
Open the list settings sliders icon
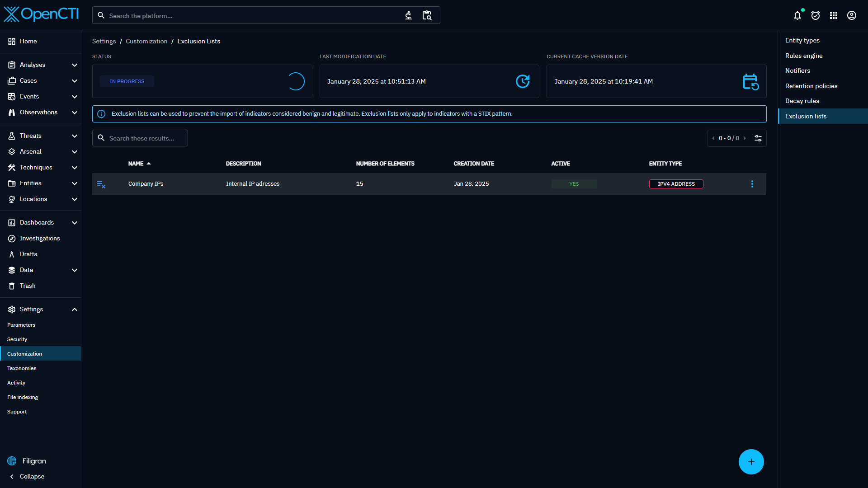point(758,138)
